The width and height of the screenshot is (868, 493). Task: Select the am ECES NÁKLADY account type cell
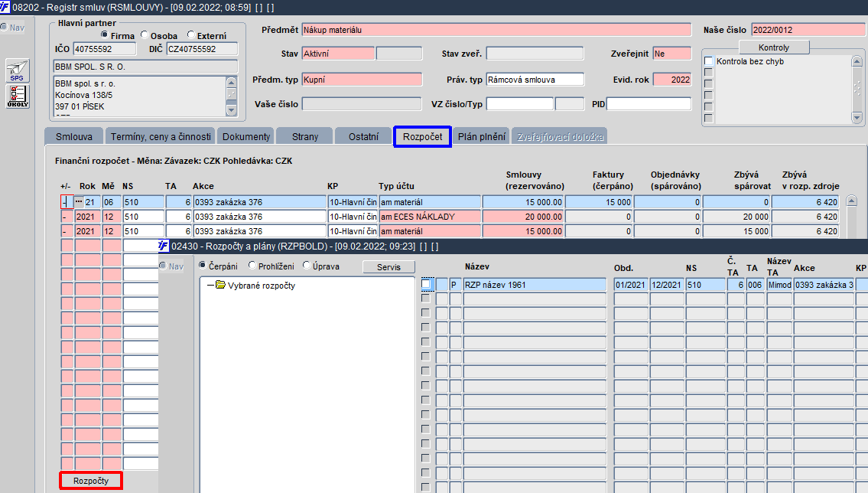(x=430, y=217)
